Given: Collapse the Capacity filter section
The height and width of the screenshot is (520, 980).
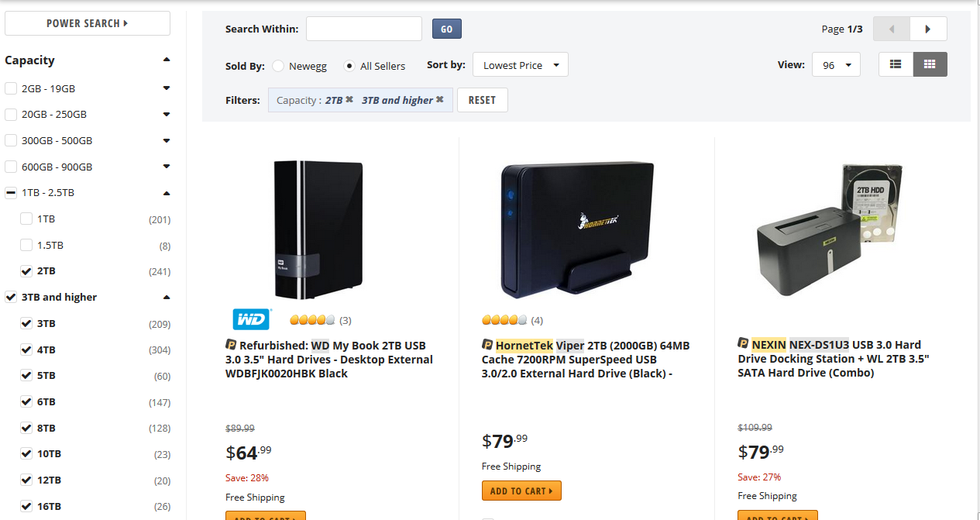Looking at the screenshot, I should (x=167, y=60).
